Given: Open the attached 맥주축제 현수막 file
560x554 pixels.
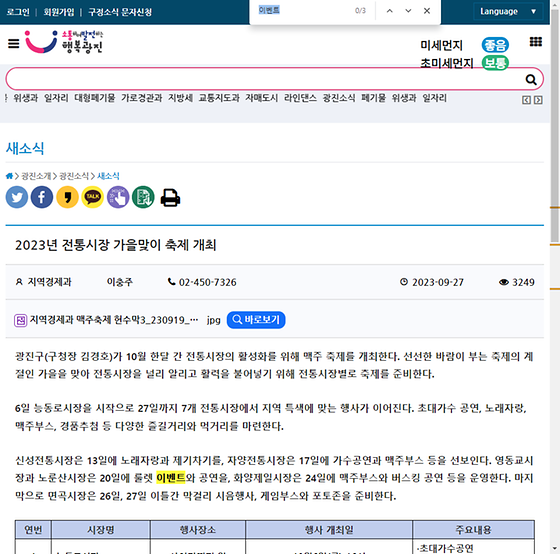Looking at the screenshot, I should (114, 320).
